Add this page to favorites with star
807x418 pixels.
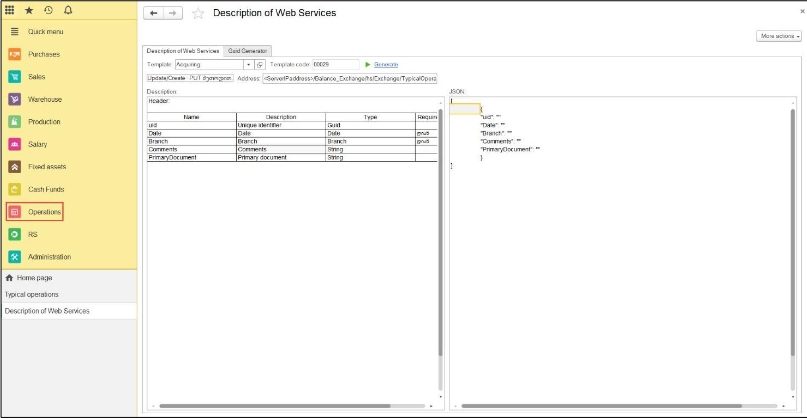[x=198, y=13]
